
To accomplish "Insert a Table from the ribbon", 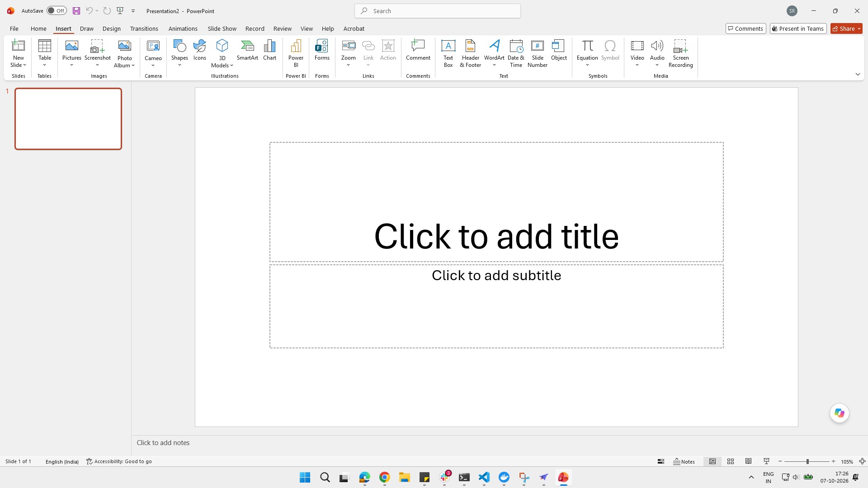I will click(x=45, y=53).
